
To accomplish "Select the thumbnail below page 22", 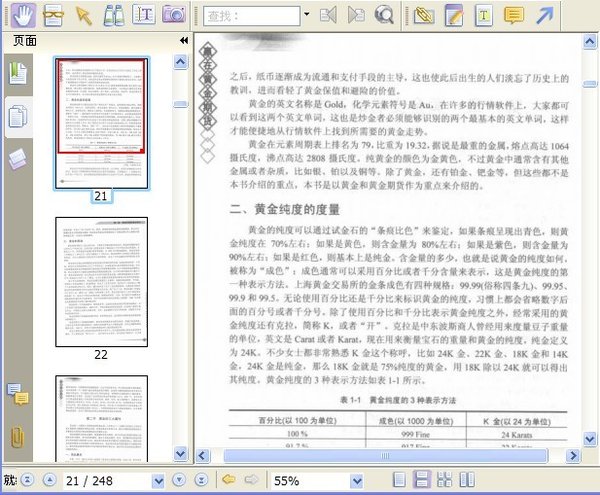I will click(x=101, y=419).
